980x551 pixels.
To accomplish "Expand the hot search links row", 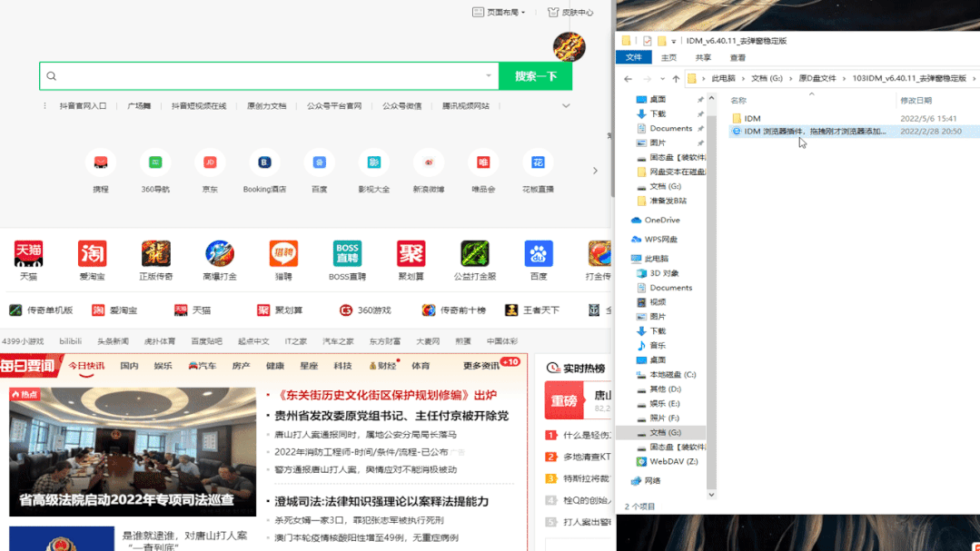I will tap(566, 105).
